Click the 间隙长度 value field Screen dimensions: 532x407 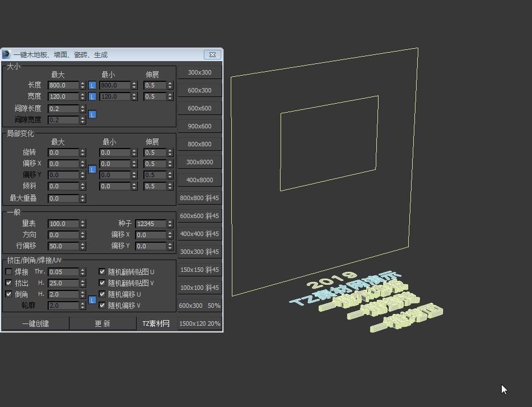[x=63, y=109]
